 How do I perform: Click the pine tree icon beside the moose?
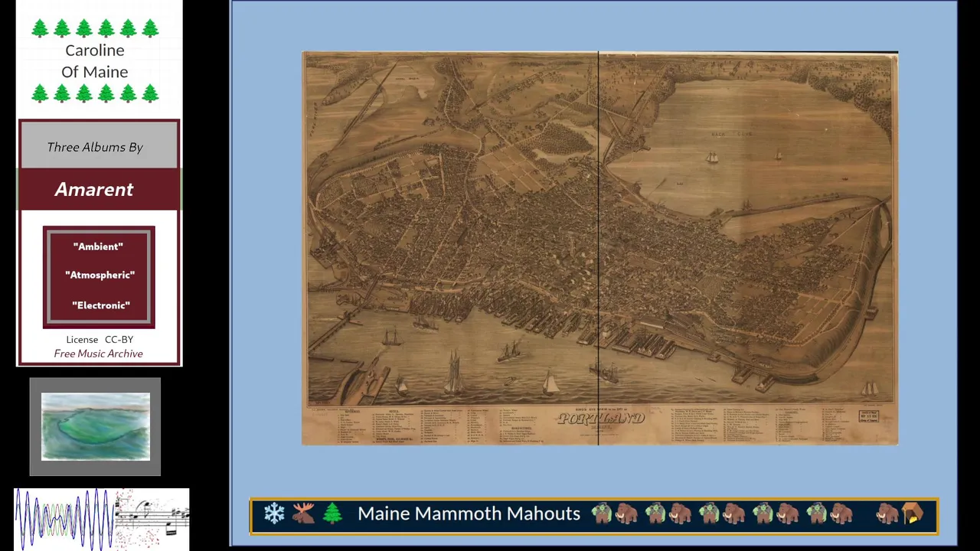(x=332, y=514)
